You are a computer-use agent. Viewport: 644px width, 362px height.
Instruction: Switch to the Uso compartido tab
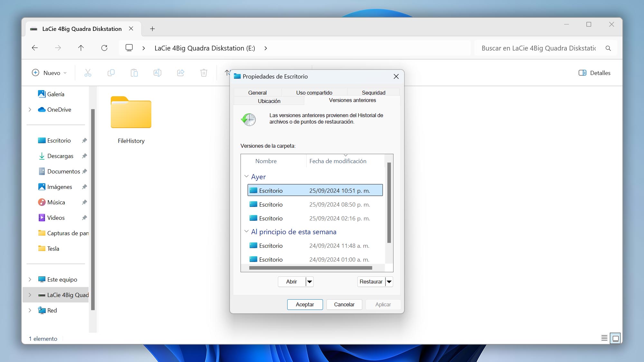point(314,93)
